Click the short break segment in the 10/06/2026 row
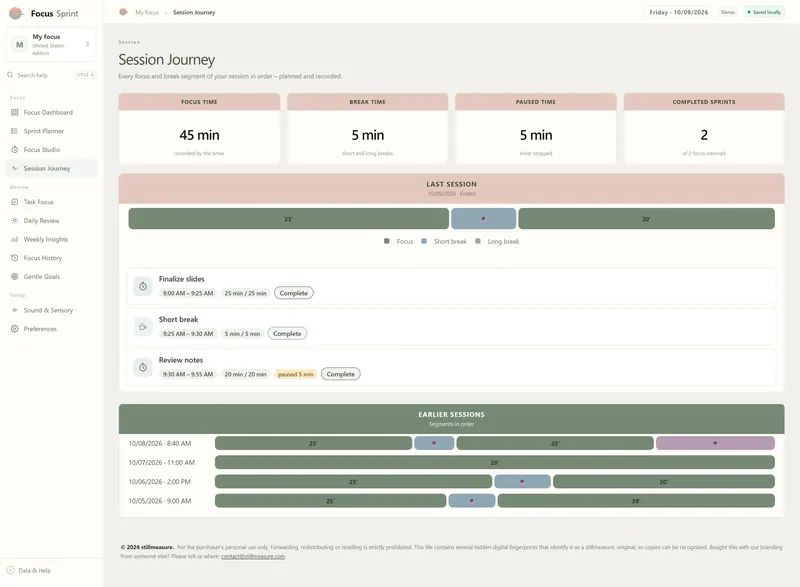Screen dimensions: 800x587 (x=522, y=481)
